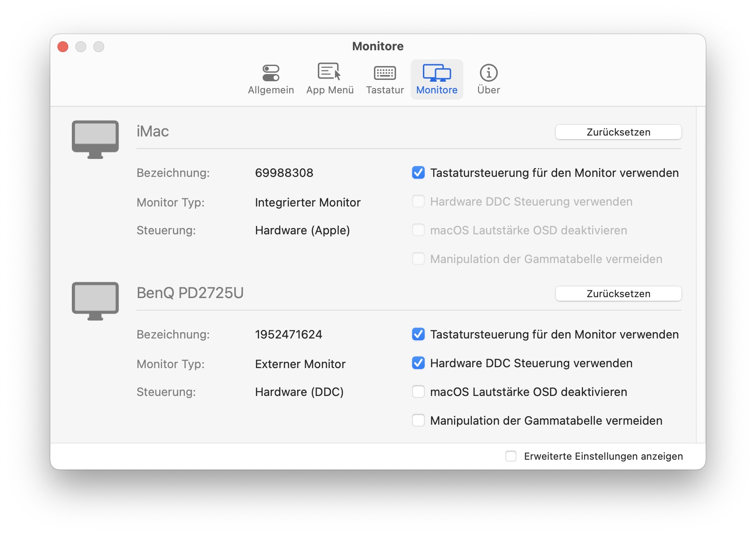Viewport: 756px width, 536px height.
Task: Click the BenQ PD2725U monitor icon
Action: tap(94, 301)
